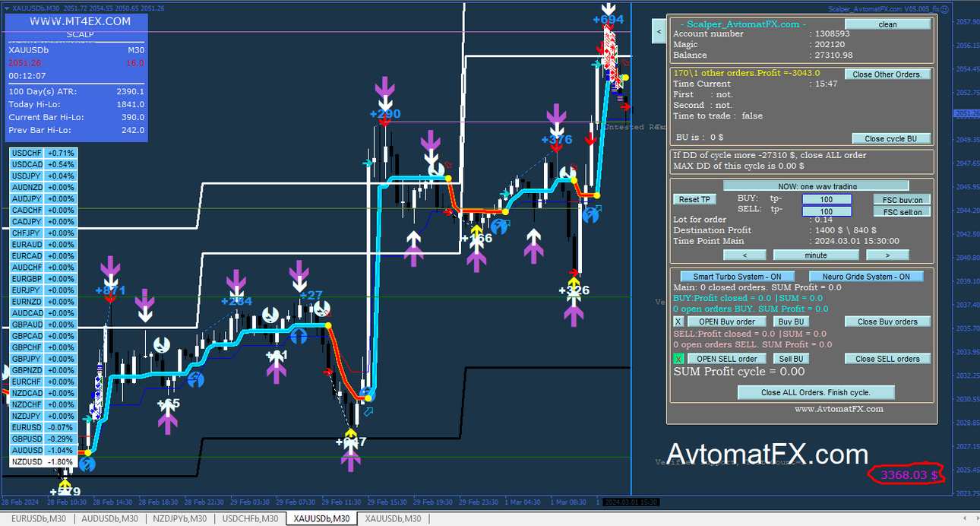Select the USDCHF +0.71% row
Screen dimensions: 980x526
click(x=43, y=153)
